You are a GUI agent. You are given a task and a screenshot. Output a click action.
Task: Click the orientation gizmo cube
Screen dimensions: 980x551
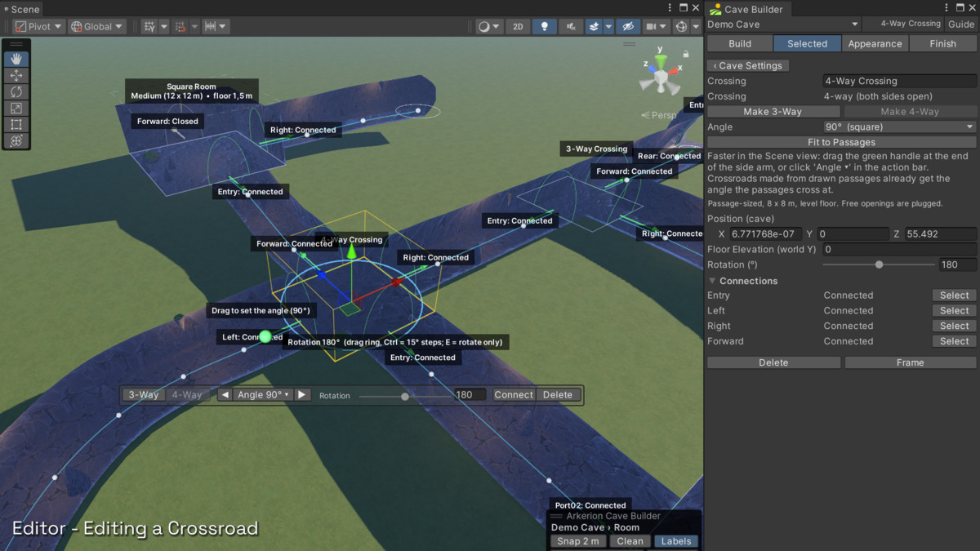tap(660, 77)
